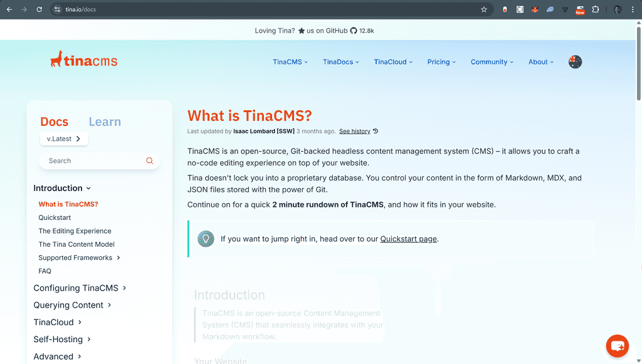Open the Quickstart page link
This screenshot has height=364, width=642.
tap(408, 239)
